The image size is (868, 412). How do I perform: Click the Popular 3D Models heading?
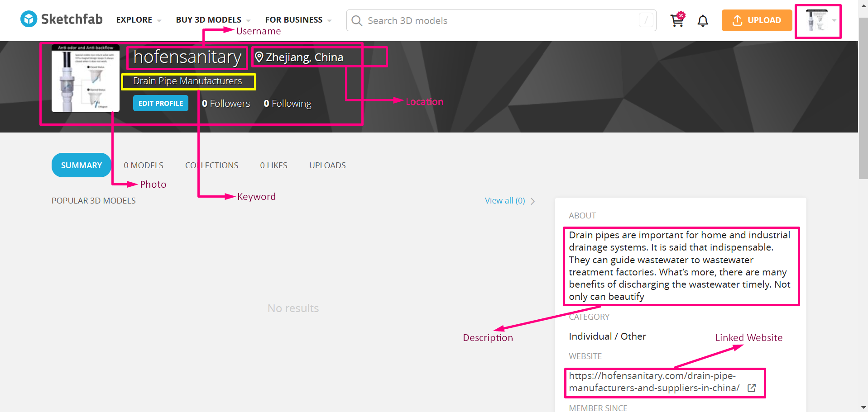(x=94, y=201)
